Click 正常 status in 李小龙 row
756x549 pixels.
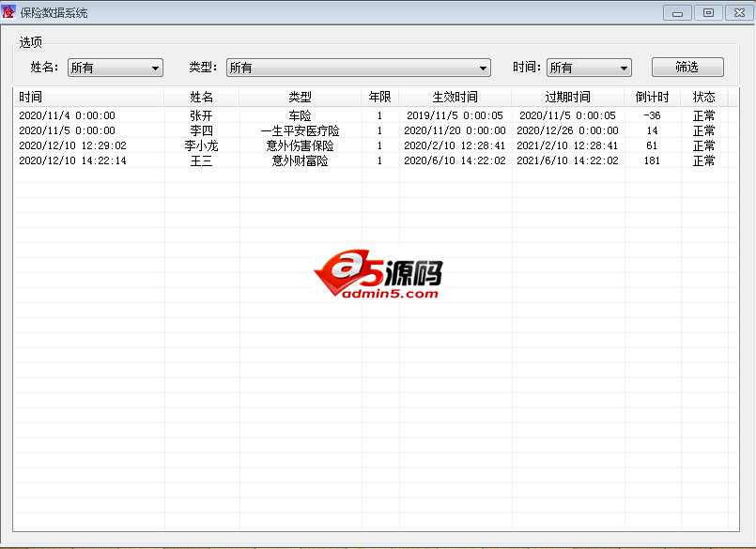tap(704, 145)
